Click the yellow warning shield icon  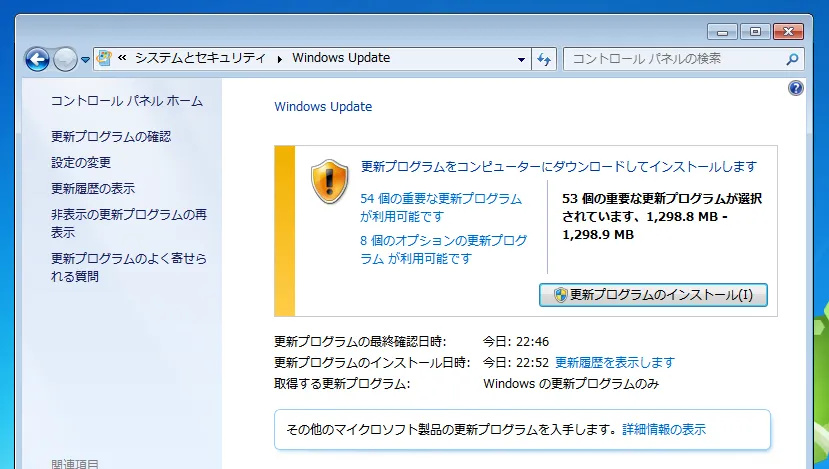(329, 181)
